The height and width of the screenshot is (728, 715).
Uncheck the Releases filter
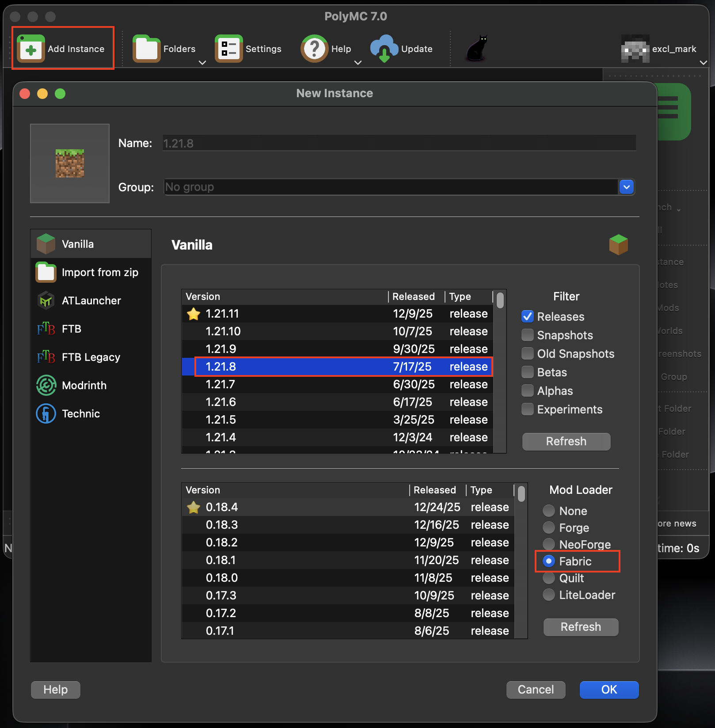tap(528, 317)
